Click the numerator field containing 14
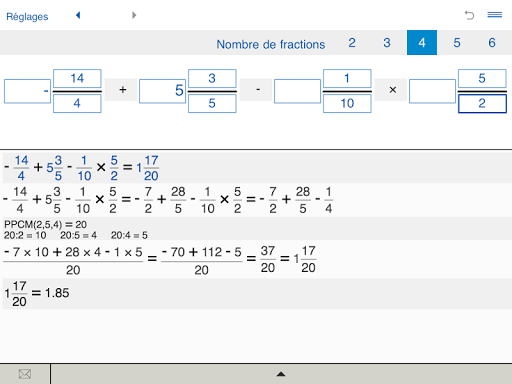 (77, 78)
